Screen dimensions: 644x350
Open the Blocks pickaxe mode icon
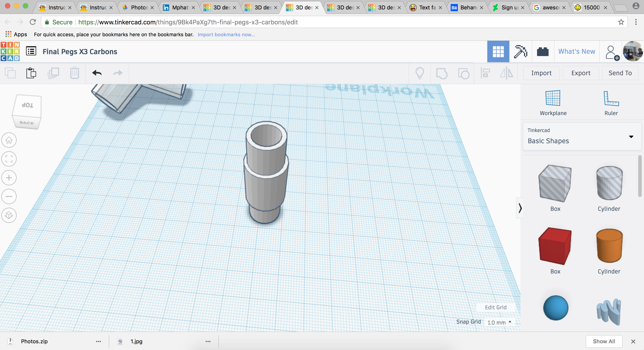click(520, 52)
